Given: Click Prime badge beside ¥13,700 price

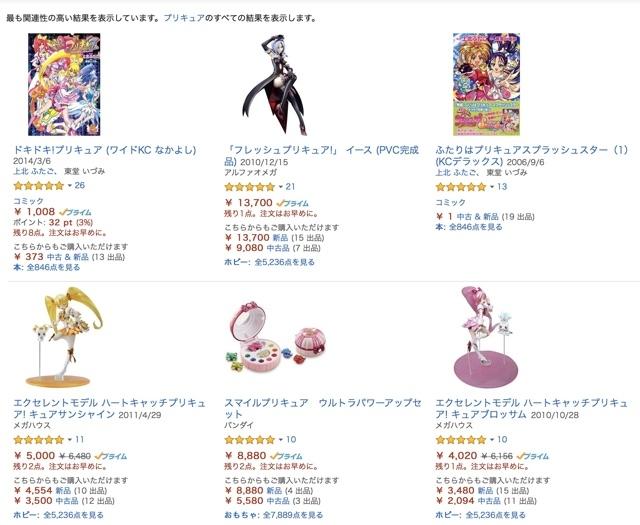Looking at the screenshot, I should click(x=291, y=201).
